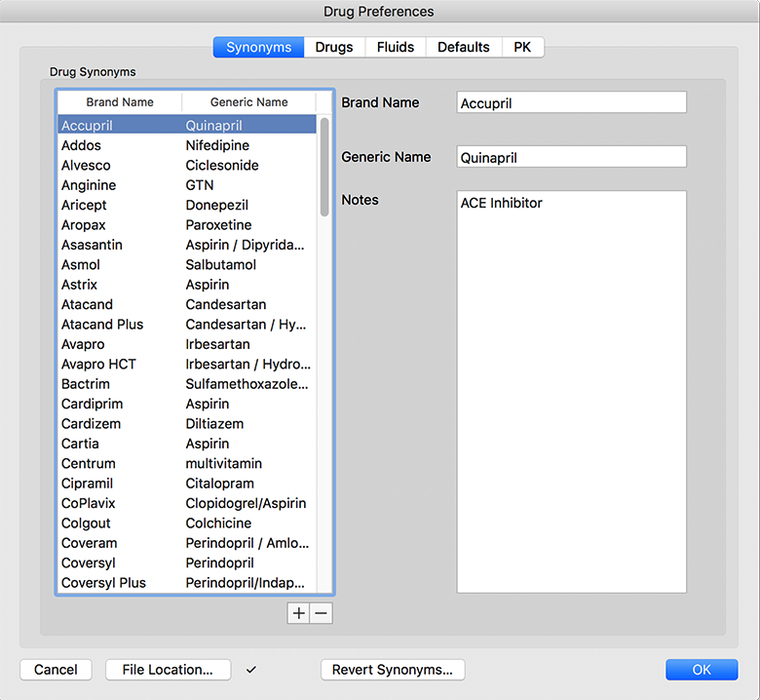Open the Fluids tab

click(396, 47)
